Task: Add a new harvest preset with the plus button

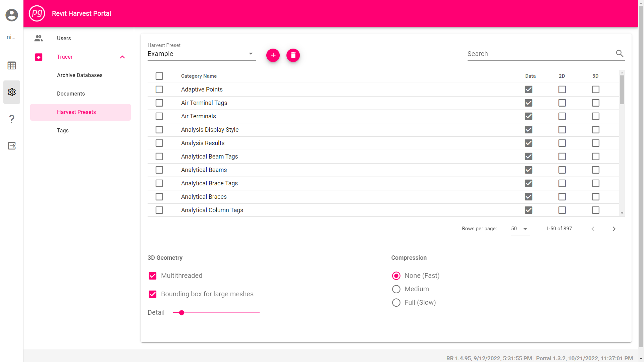Action: point(273,55)
